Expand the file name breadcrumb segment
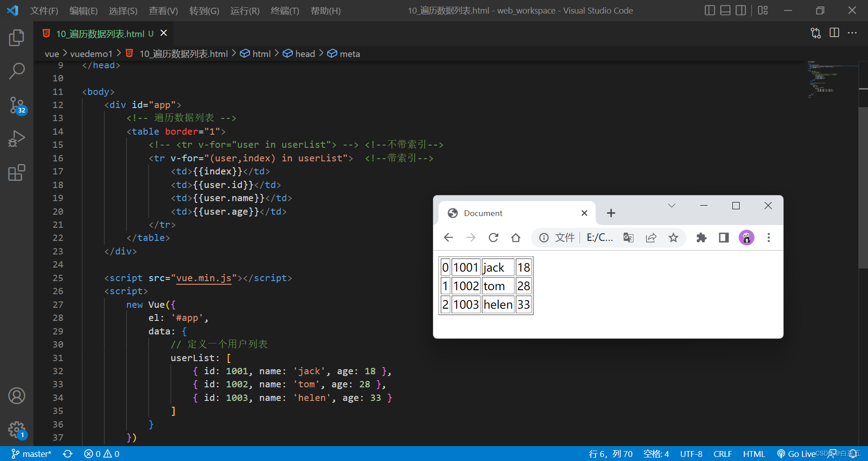The width and height of the screenshot is (868, 461). [x=177, y=54]
